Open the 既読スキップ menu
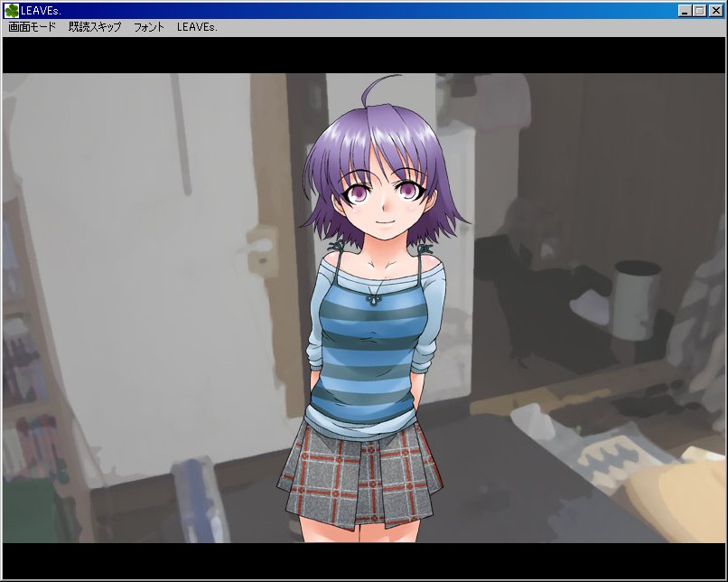 click(95, 27)
